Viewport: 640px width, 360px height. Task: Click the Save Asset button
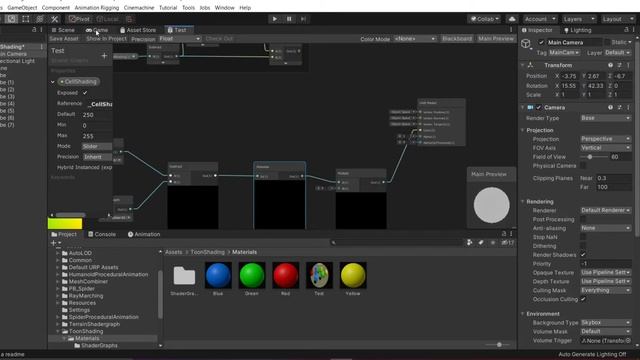(x=64, y=39)
